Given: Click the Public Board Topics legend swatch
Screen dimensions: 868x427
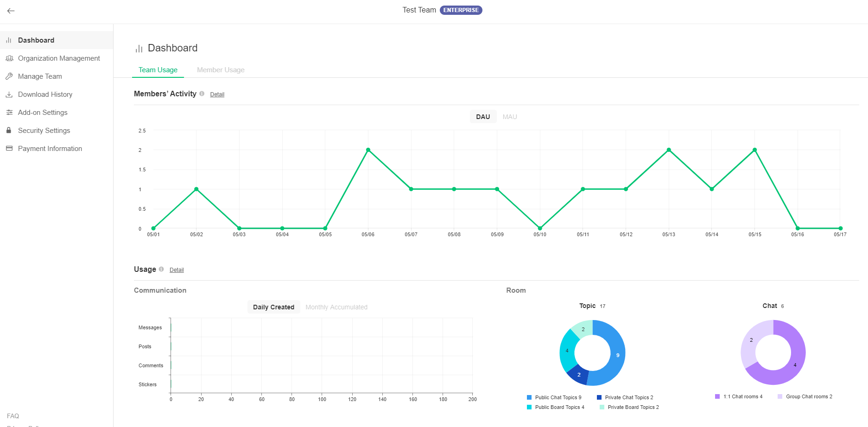Looking at the screenshot, I should coord(529,407).
